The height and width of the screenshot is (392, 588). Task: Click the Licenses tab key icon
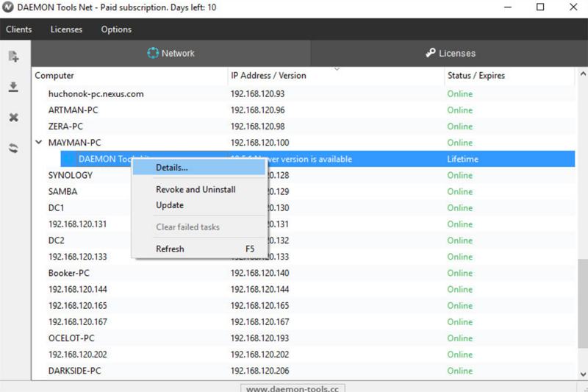click(x=430, y=53)
